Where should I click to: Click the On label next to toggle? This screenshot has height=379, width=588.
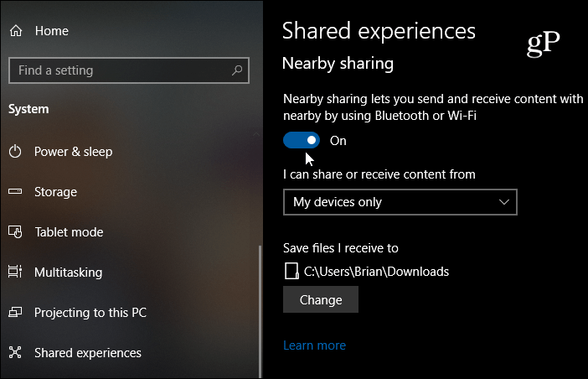click(338, 141)
